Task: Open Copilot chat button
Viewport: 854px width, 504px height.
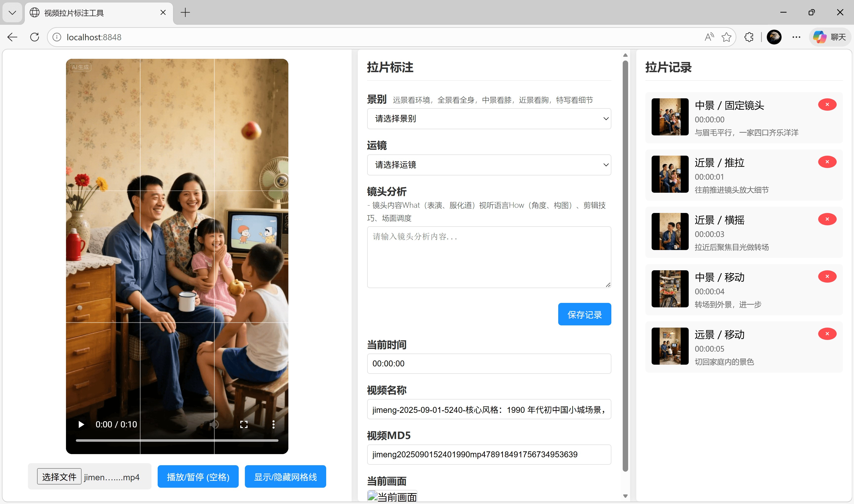Action: (x=830, y=37)
